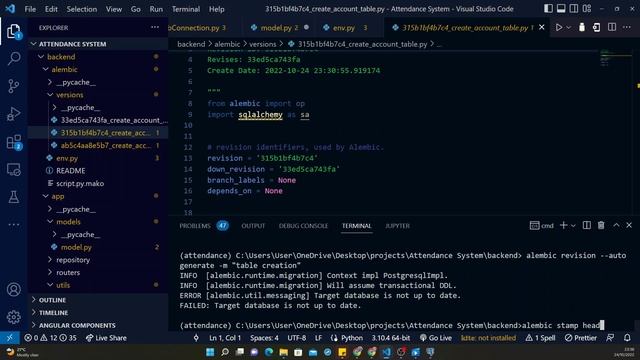The width and height of the screenshot is (640, 360).
Task: Click Live Share in status bar
Action: pyautogui.click(x=106, y=338)
